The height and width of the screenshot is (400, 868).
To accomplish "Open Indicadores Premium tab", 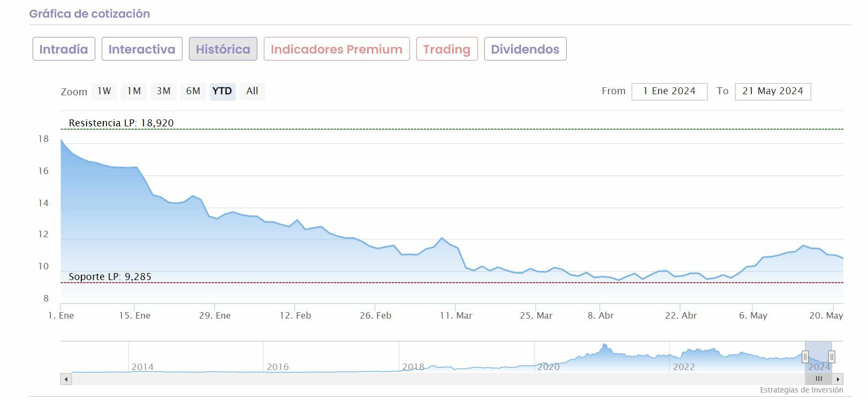I will 337,49.
